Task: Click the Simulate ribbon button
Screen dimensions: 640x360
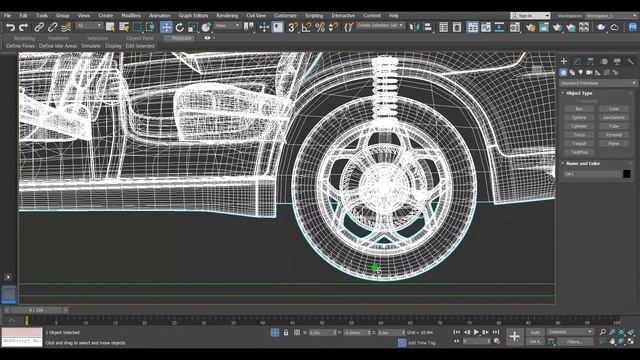Action: (91, 46)
